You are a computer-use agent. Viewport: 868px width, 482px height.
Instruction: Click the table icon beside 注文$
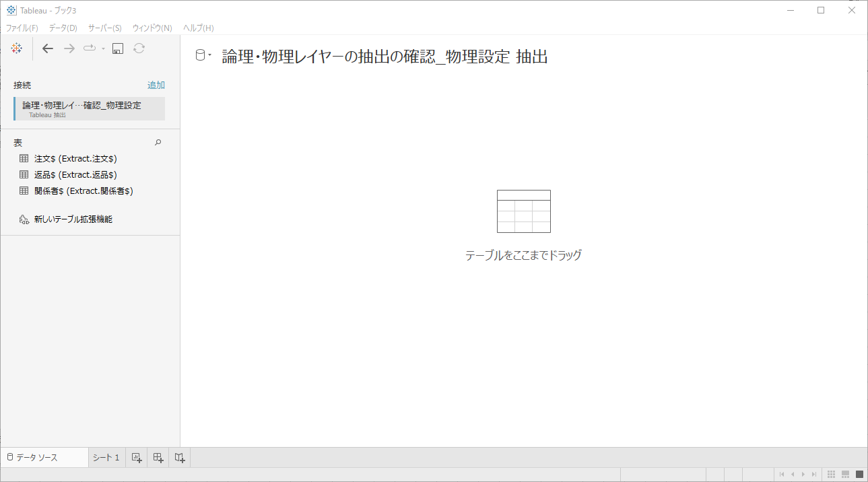[24, 159]
